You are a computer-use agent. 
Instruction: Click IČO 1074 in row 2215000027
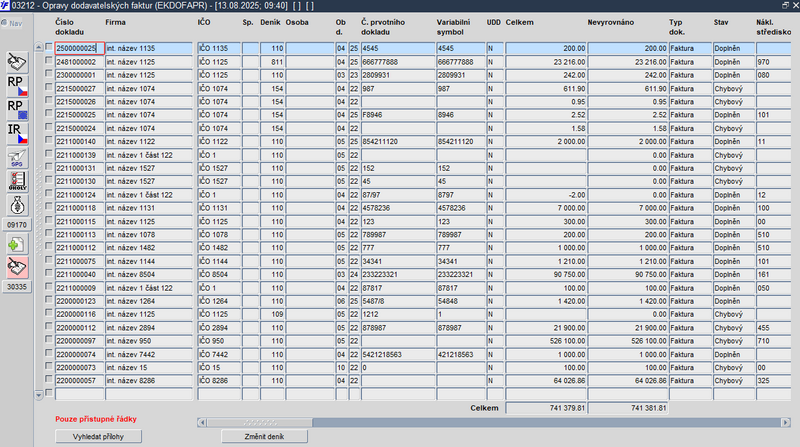(x=219, y=88)
